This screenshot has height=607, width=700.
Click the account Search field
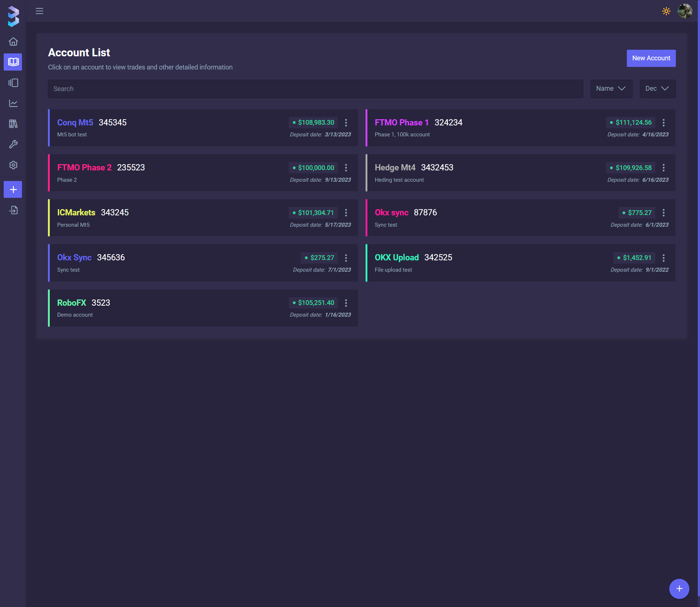tap(315, 89)
